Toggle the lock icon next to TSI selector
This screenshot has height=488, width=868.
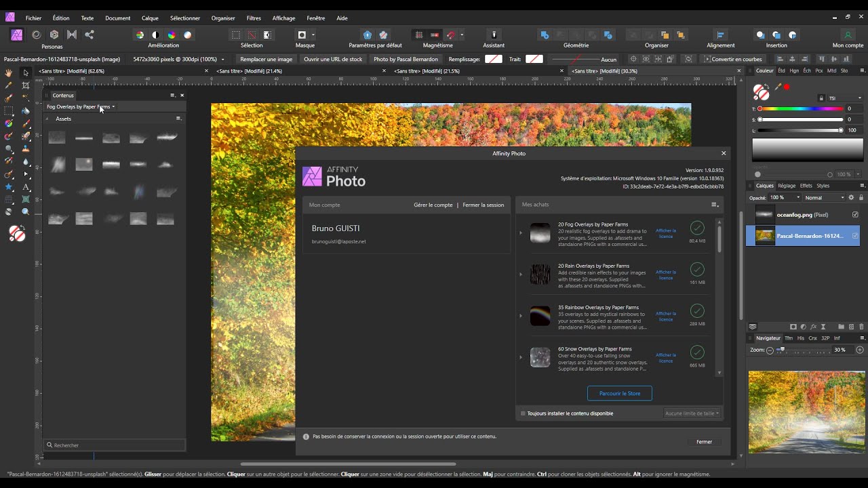(x=821, y=98)
